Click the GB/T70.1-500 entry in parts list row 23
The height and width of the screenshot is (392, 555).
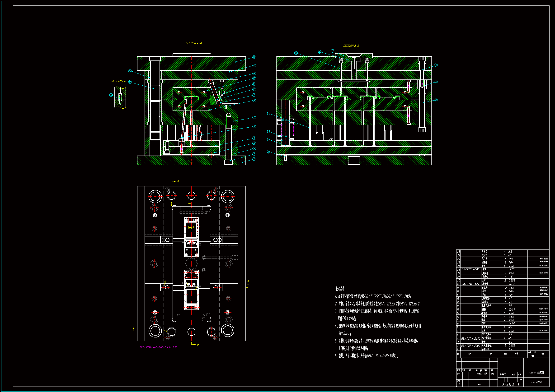[x=470, y=269]
